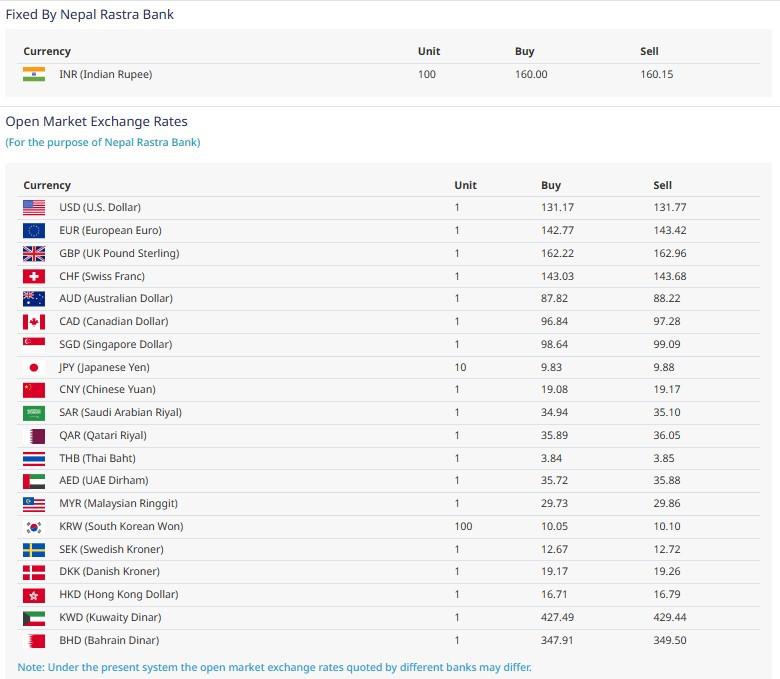Select the KWD Buy value 427.49
Viewport: 780px width, 679px height.
558,618
